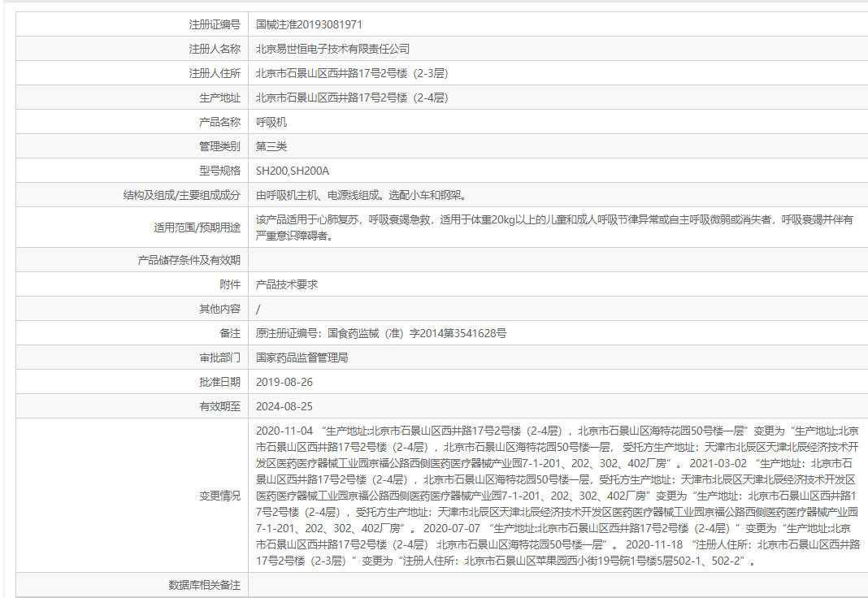The image size is (868, 598).
Task: Click the 注册证编号 label cell
Action: (132, 24)
